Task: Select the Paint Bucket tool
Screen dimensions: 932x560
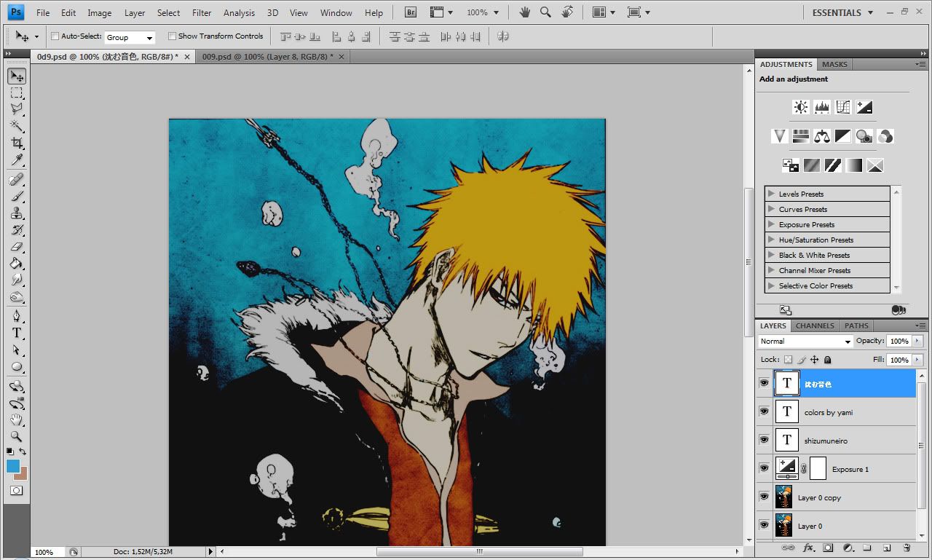Action: coord(16,263)
